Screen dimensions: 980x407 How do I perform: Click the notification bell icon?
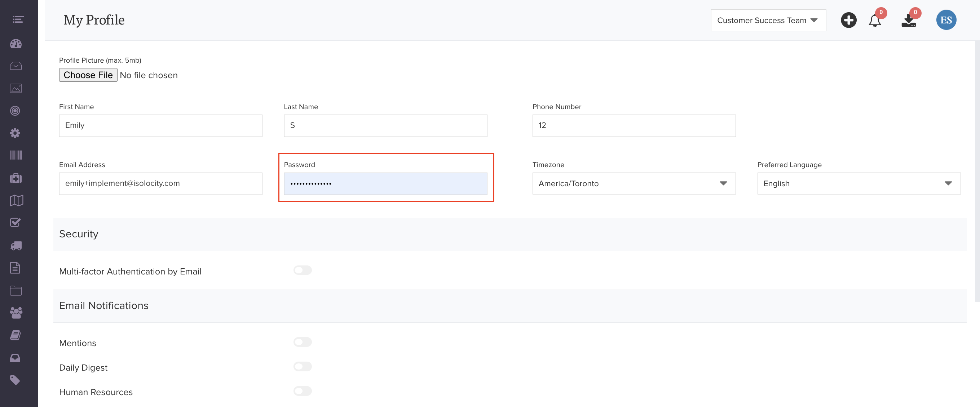pyautogui.click(x=875, y=21)
